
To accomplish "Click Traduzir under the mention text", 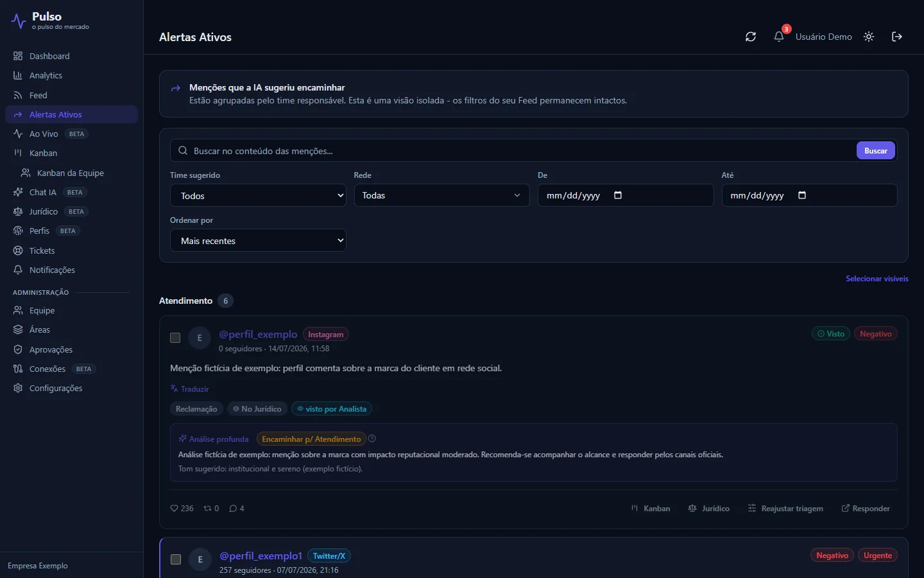I will click(x=189, y=389).
